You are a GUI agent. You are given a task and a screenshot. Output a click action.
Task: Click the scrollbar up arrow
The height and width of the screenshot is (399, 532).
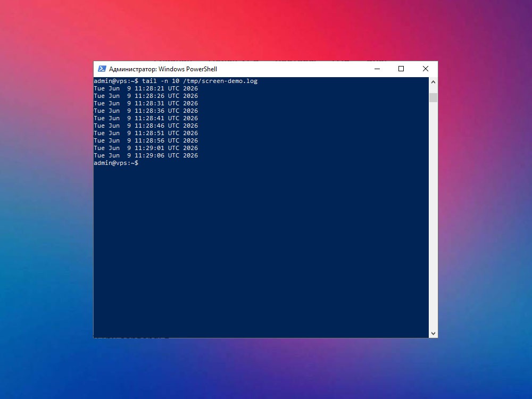[x=433, y=82]
